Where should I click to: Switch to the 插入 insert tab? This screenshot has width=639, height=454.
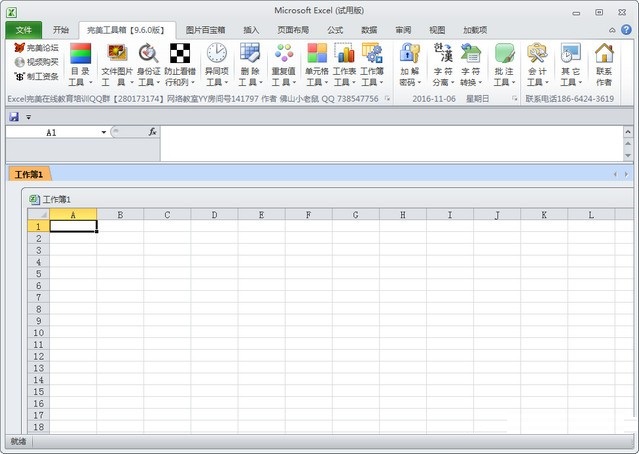coord(251,30)
